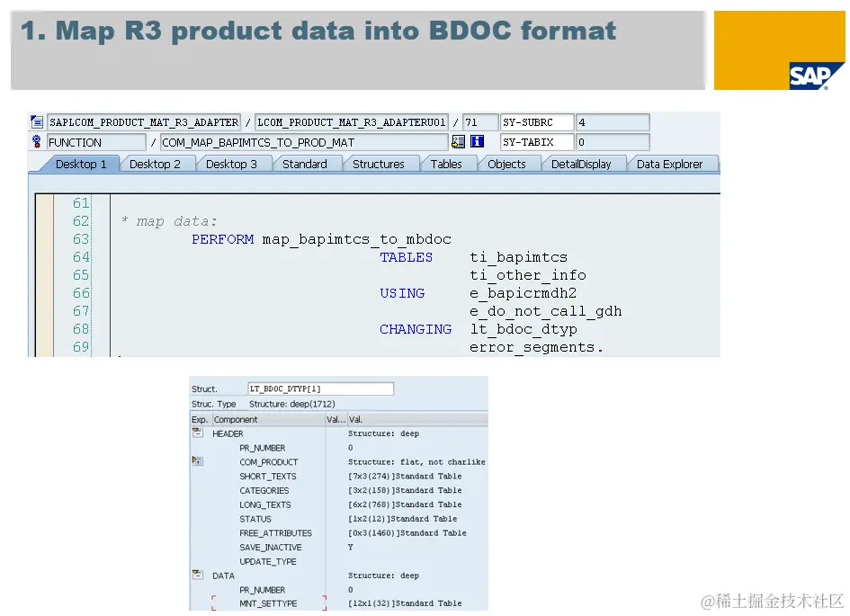The image size is (850, 616).
Task: Click the COM_MAP_BAPIMTCS_TO_PROD_MAT function field
Action: click(x=304, y=142)
